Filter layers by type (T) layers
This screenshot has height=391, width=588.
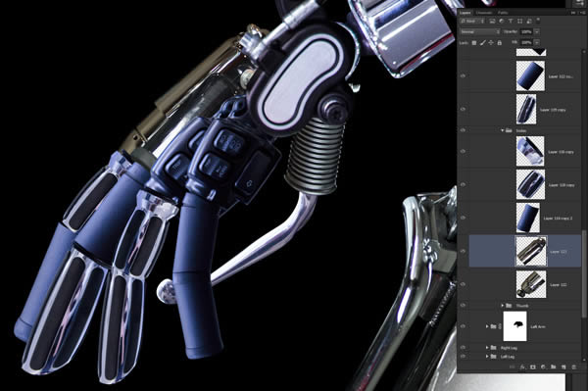coord(511,21)
